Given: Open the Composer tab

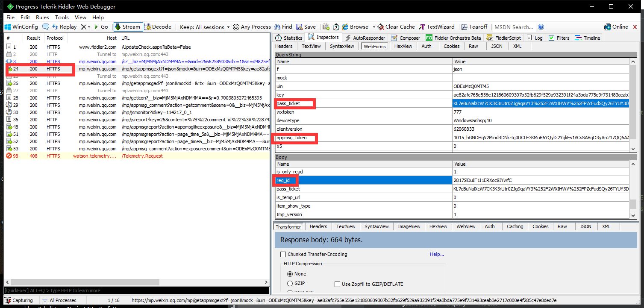Looking at the screenshot, I should [x=406, y=38].
